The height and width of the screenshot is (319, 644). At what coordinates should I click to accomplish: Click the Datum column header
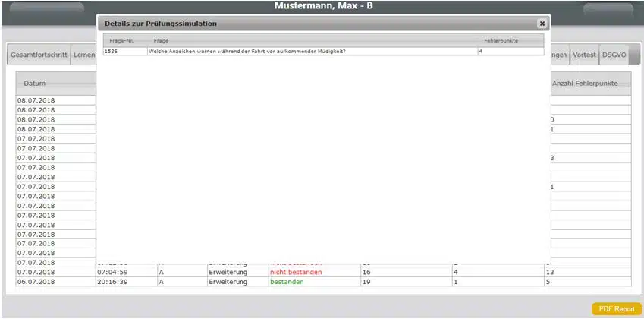[34, 83]
